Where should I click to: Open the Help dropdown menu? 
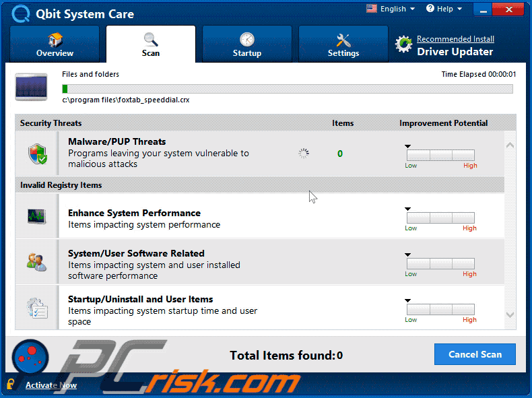coord(444,9)
